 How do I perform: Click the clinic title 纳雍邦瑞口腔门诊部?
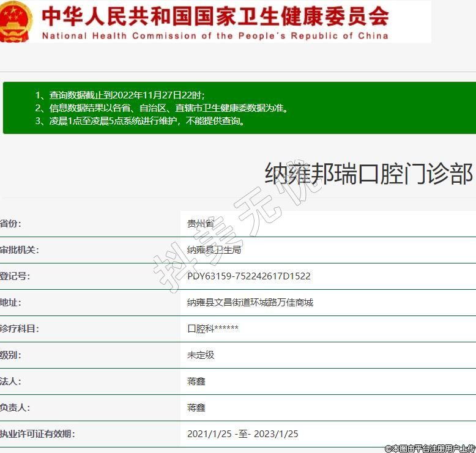(368, 174)
